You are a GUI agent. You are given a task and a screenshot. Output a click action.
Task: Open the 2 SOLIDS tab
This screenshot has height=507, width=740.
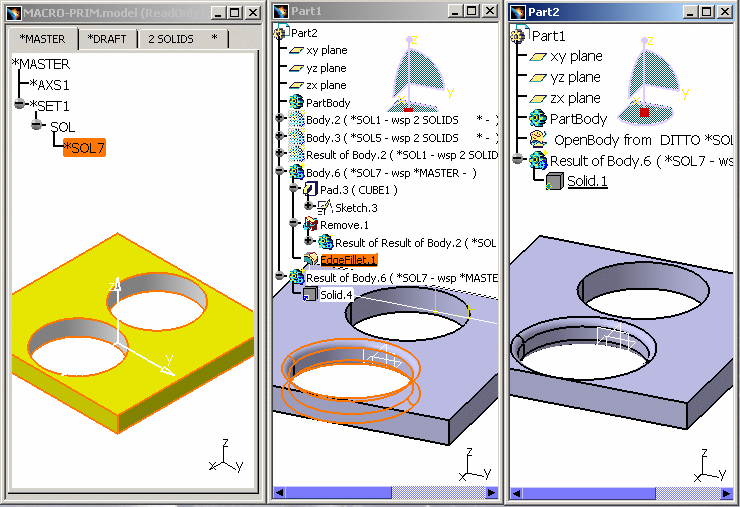pos(171,39)
